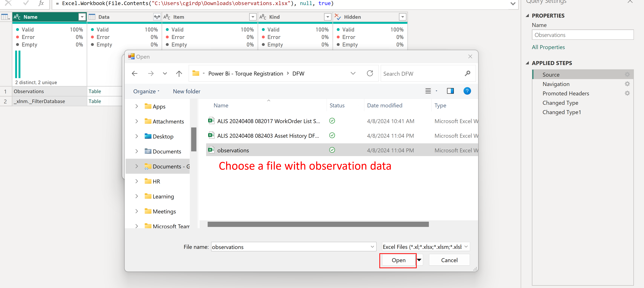The image size is (644, 288).
Task: Go forward in Open dialog navigation
Action: tap(151, 74)
